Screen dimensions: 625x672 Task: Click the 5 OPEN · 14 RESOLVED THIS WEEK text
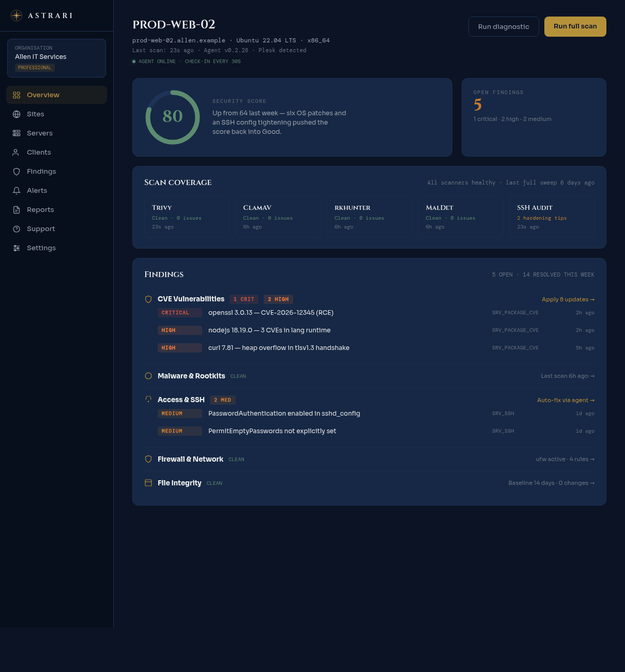(543, 274)
